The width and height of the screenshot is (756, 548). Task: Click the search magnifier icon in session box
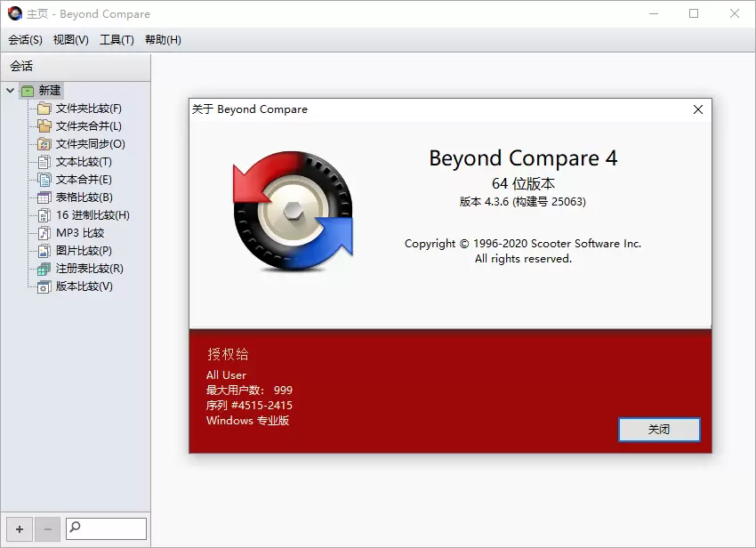75,527
